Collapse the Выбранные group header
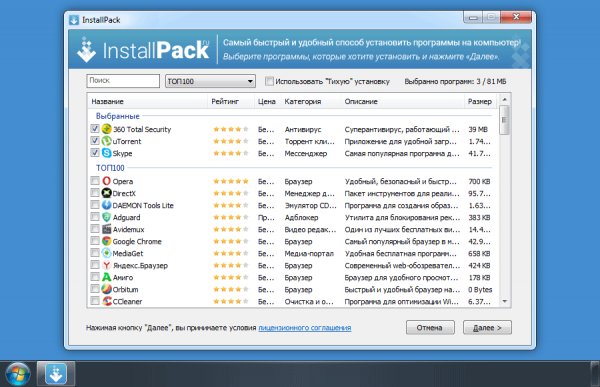This screenshot has height=387, width=600. pos(117,116)
